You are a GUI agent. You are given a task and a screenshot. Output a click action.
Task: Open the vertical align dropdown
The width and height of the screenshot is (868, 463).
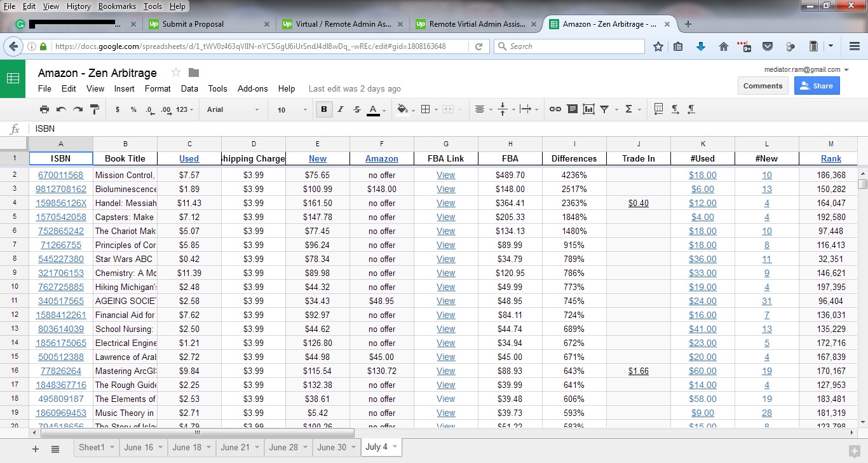click(505, 109)
